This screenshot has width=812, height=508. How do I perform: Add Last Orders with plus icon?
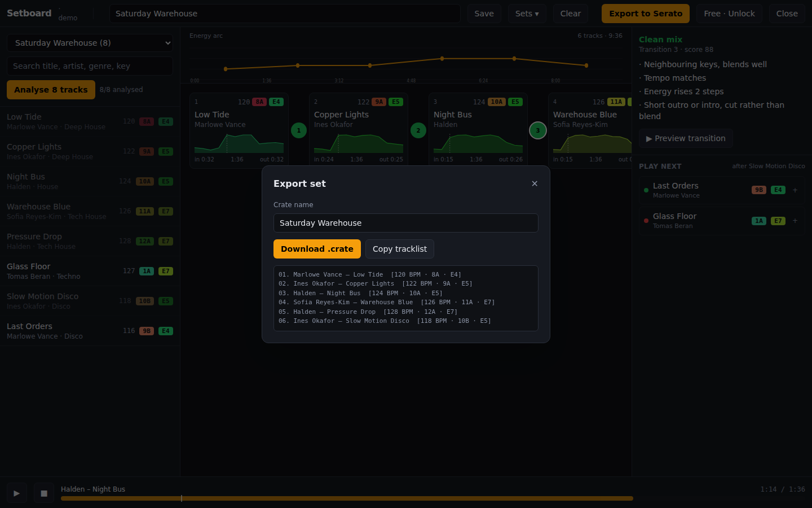tap(795, 190)
